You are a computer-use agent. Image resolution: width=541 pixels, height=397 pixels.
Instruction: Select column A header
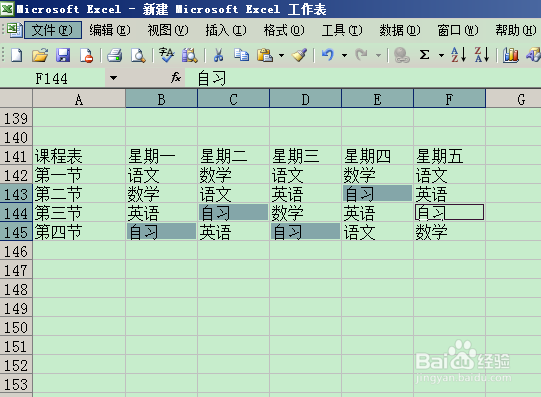pyautogui.click(x=79, y=99)
